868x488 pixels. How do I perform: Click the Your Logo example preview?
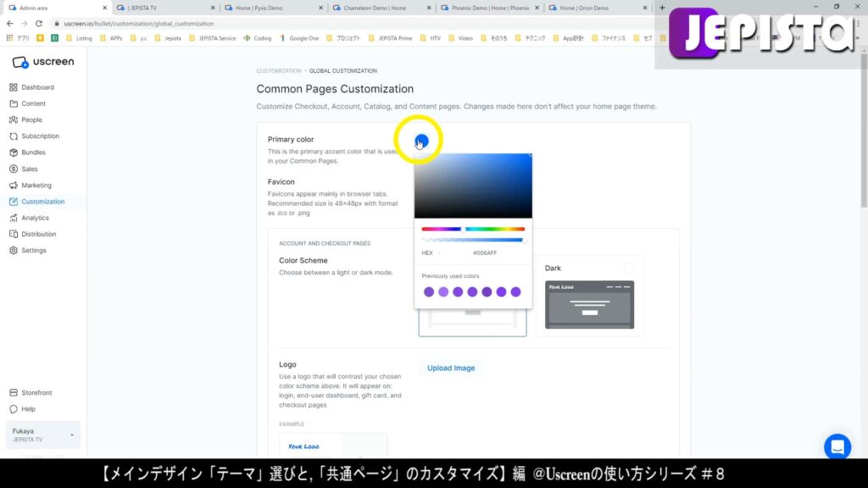coord(333,446)
